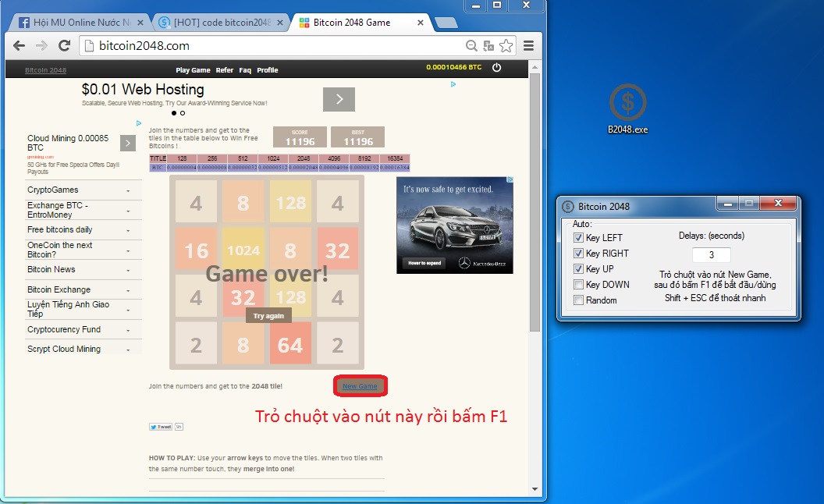824x504 pixels.
Task: Click the 2048 column header in reward table
Action: [304, 158]
